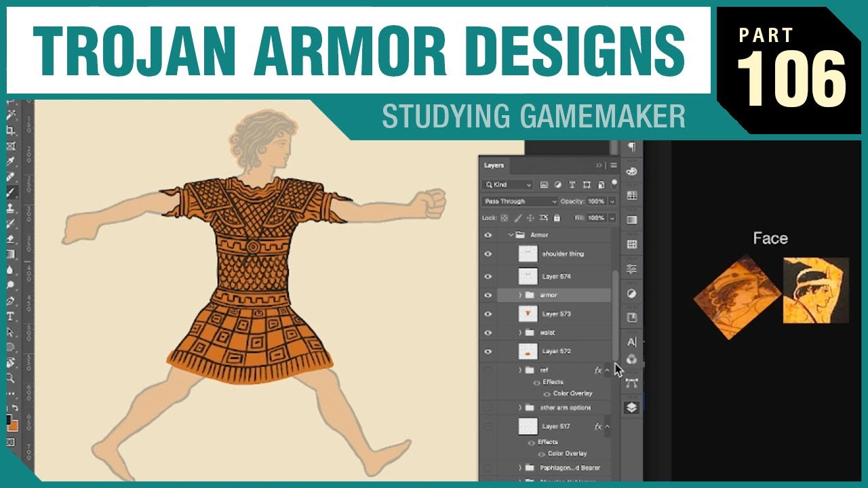Hide Layer 574
This screenshot has width=868, height=488.
click(x=488, y=277)
